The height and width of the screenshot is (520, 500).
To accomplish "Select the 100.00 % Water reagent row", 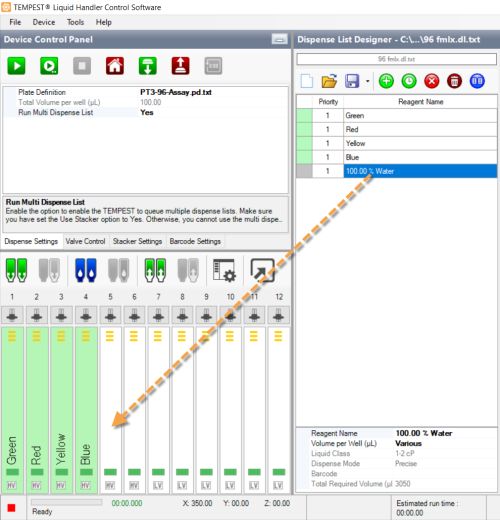I will tap(397, 171).
